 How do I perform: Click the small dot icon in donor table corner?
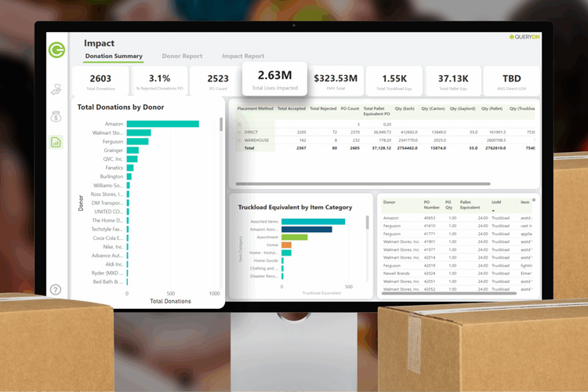click(534, 200)
